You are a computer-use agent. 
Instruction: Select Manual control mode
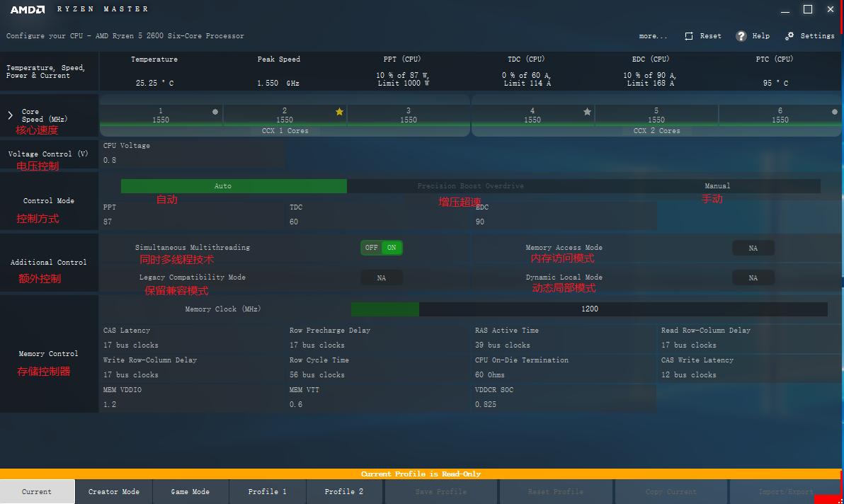click(717, 186)
